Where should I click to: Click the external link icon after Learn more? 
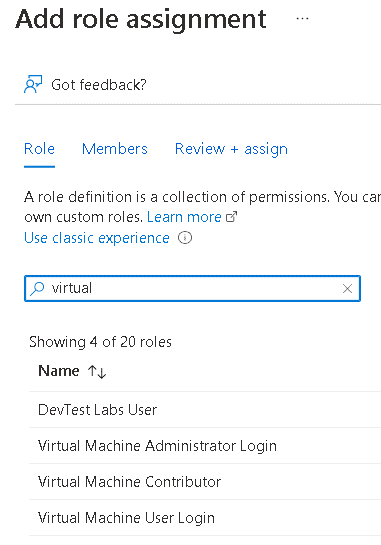tap(232, 217)
